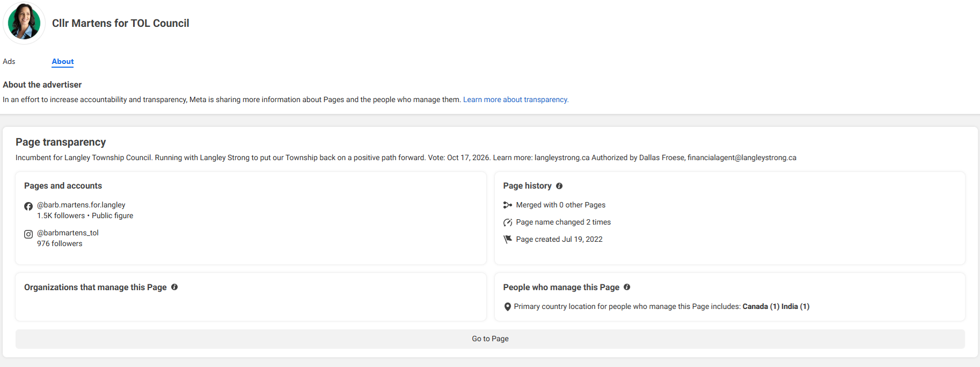Open the Cllr Martens profile picture

click(x=24, y=23)
